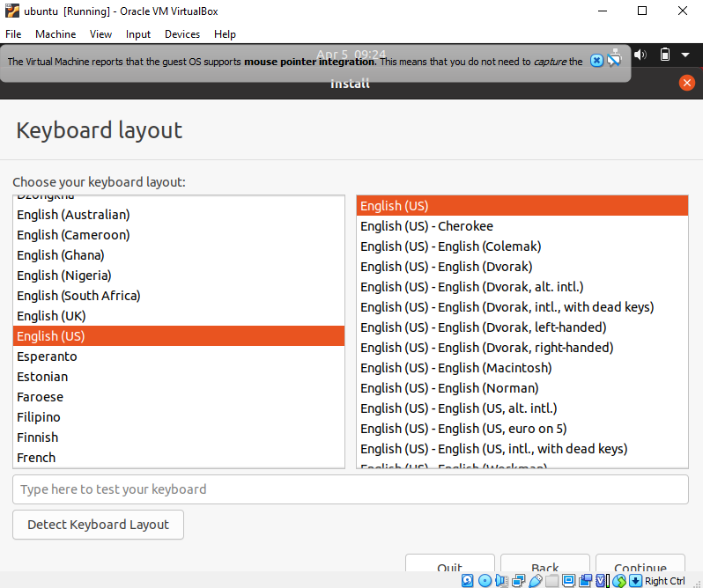
Task: Click the Back button
Action: pos(544,563)
